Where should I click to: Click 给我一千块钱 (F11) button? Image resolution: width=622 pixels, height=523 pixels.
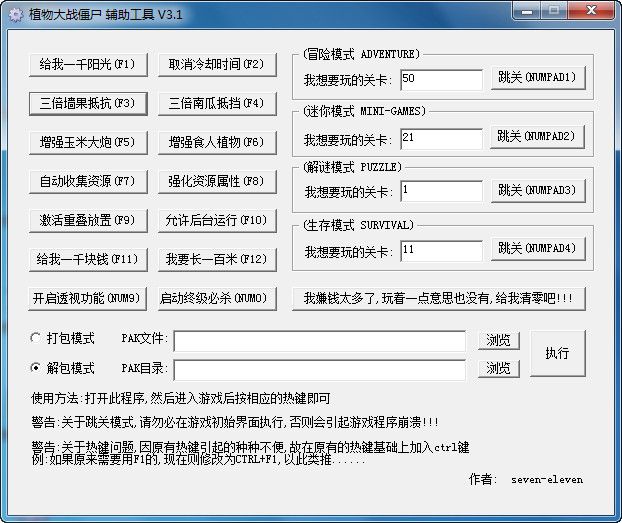pos(88,260)
